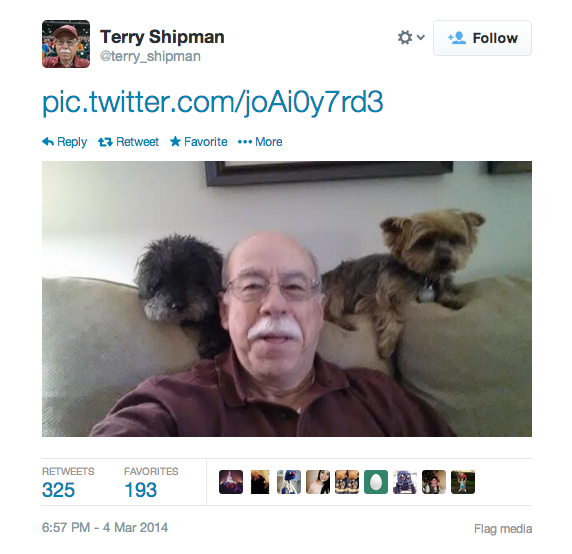Image resolution: width=572 pixels, height=554 pixels.
Task: Click the Reply arrow icon
Action: 48,142
